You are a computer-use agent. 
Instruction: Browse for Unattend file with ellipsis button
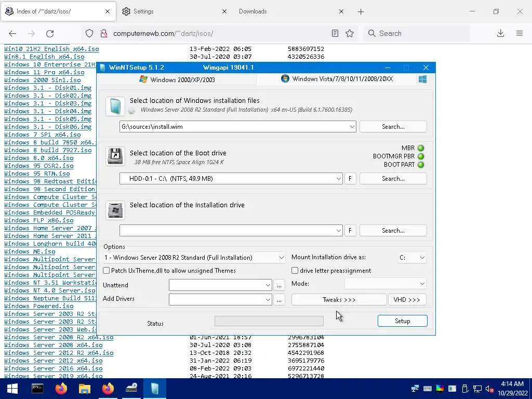tap(279, 285)
